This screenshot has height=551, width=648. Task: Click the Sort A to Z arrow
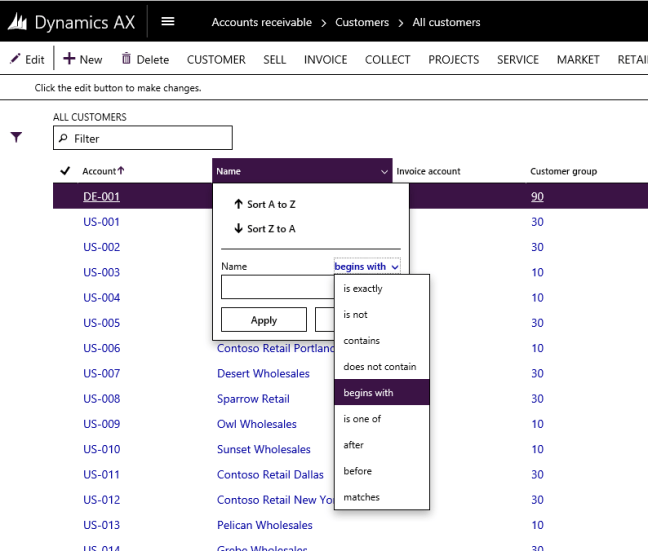pos(238,204)
